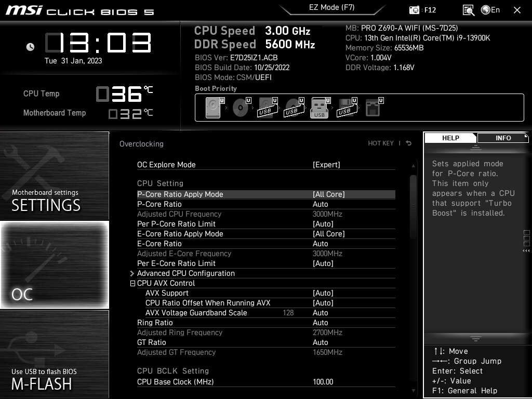Click the Adjusted GT Frequency 1650MHz value
Screen dimensions: 532x399
(327, 352)
